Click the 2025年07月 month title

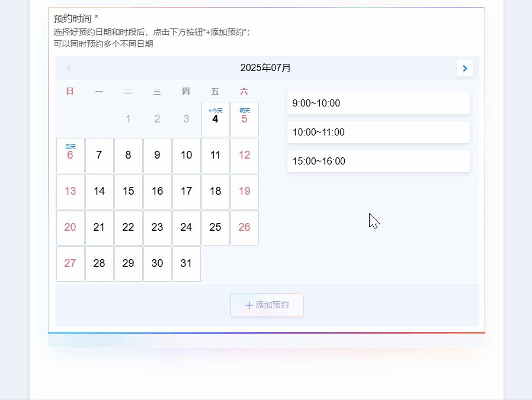pos(265,69)
